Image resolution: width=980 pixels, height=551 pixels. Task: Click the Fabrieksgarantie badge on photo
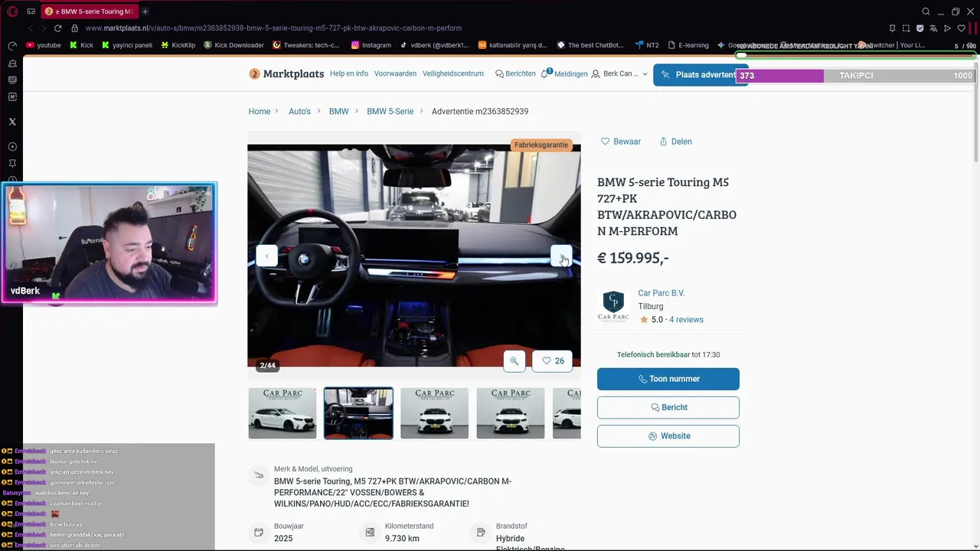(x=541, y=145)
